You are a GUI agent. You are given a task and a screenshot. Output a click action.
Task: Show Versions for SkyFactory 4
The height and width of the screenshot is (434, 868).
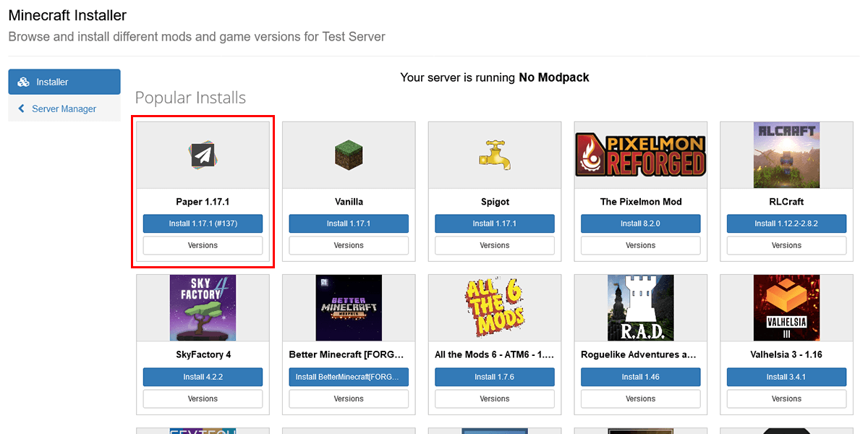point(203,399)
